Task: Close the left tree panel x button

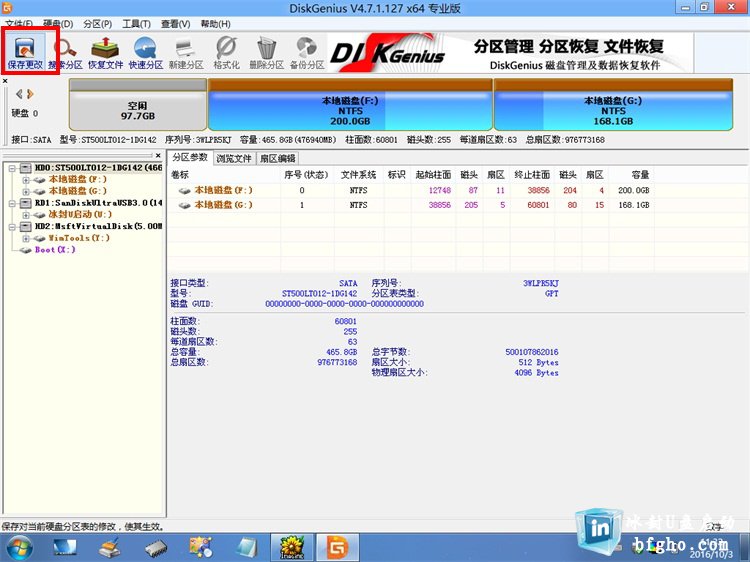Action: (x=158, y=155)
